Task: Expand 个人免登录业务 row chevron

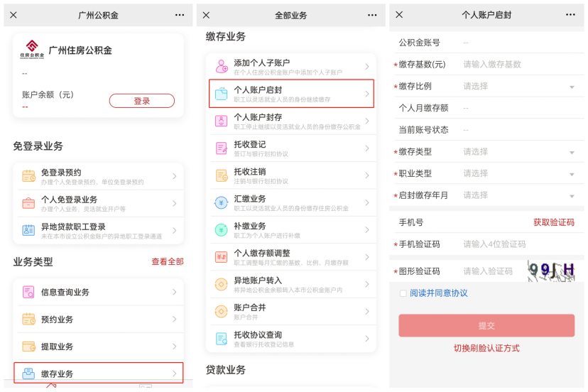Action: point(175,203)
